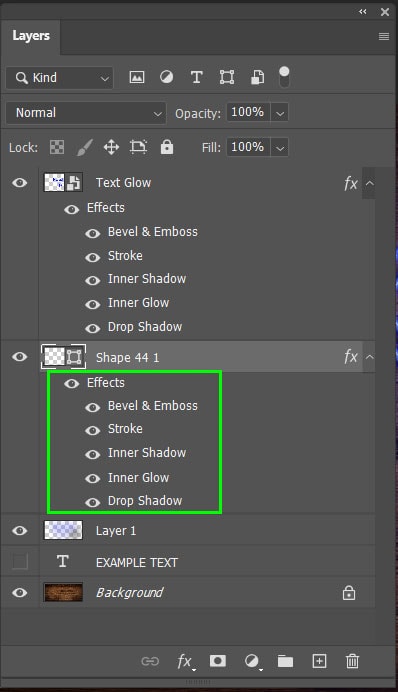This screenshot has height=692, width=398.
Task: Collapse effects of Shape 44 1 layer
Action: [369, 357]
